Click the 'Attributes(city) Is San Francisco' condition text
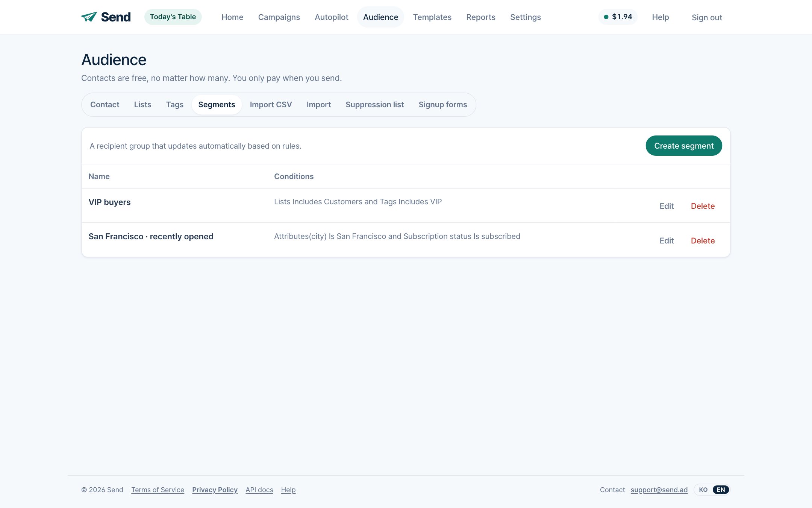The image size is (812, 508). pyautogui.click(x=330, y=236)
